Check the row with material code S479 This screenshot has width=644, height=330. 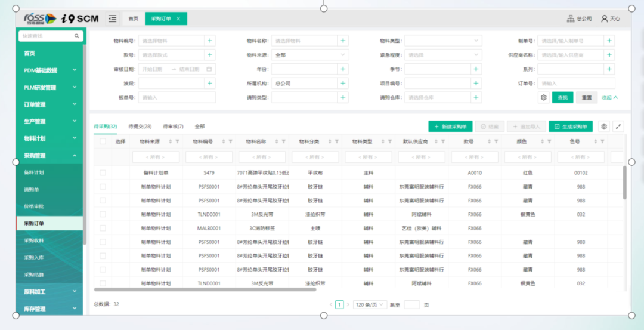(x=103, y=172)
